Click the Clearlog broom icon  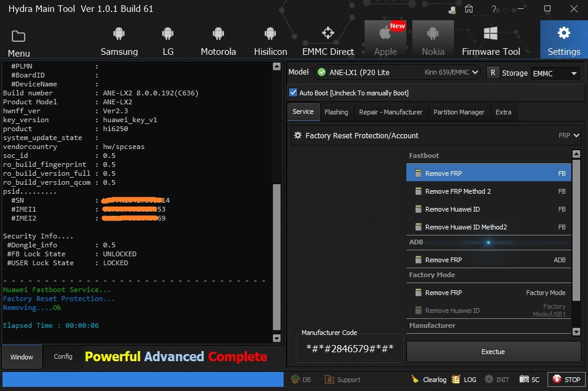pos(415,379)
